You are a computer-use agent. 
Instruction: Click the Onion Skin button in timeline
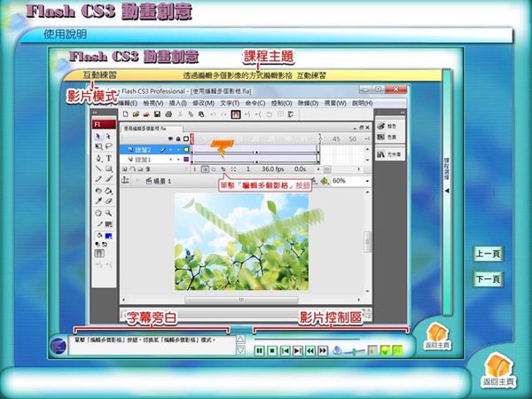204,168
